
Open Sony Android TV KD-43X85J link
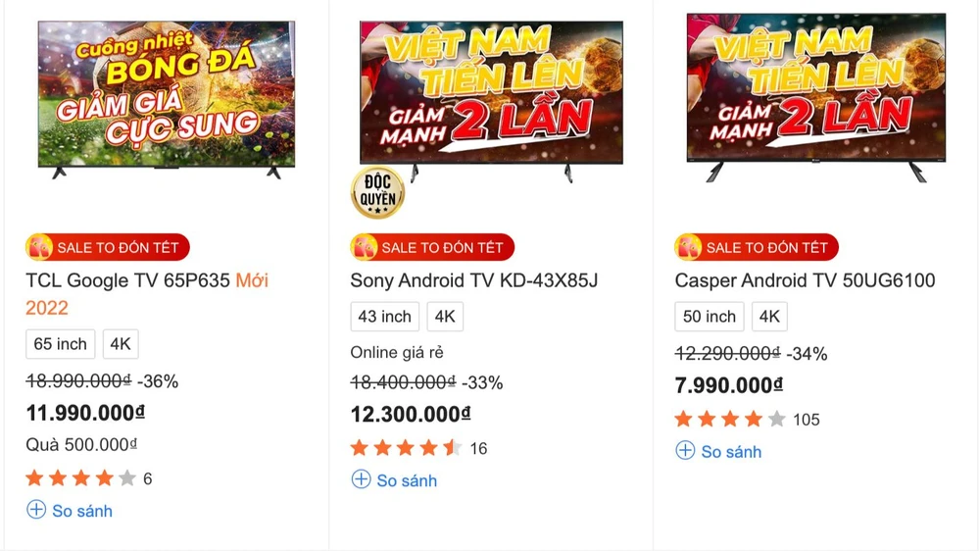pos(473,281)
